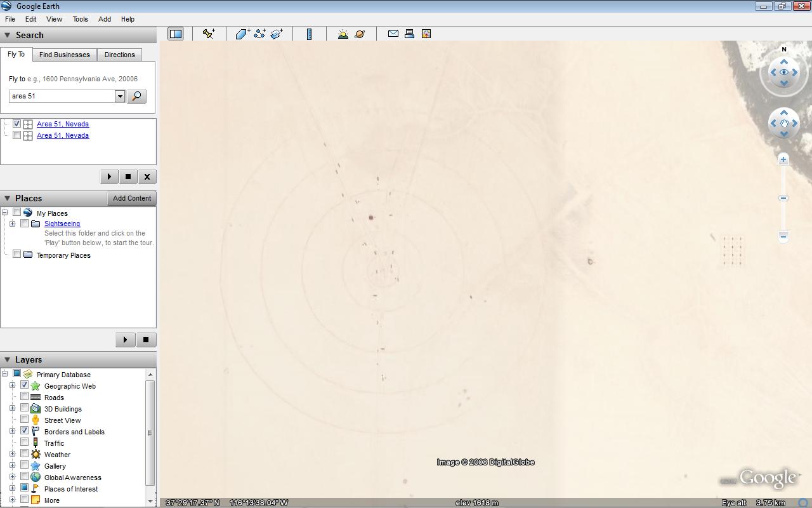
Task: Select the Add Polygon tool
Action: point(242,34)
